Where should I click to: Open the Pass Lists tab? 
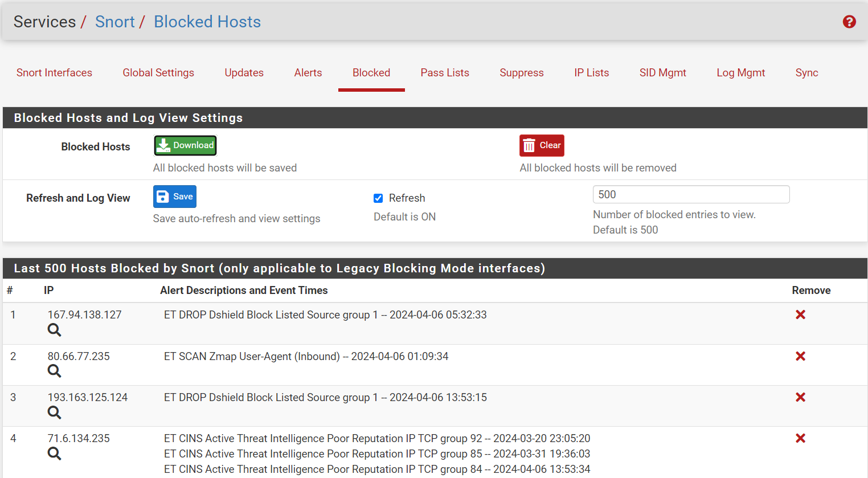tap(445, 73)
